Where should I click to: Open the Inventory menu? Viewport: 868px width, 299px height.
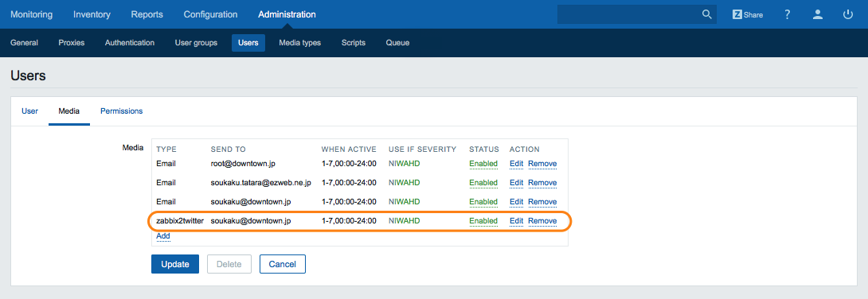(x=92, y=14)
